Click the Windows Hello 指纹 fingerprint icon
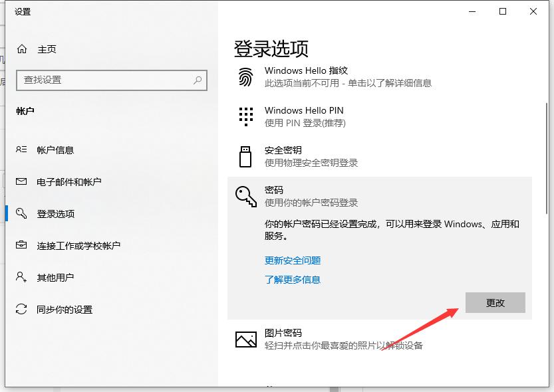 (x=246, y=76)
